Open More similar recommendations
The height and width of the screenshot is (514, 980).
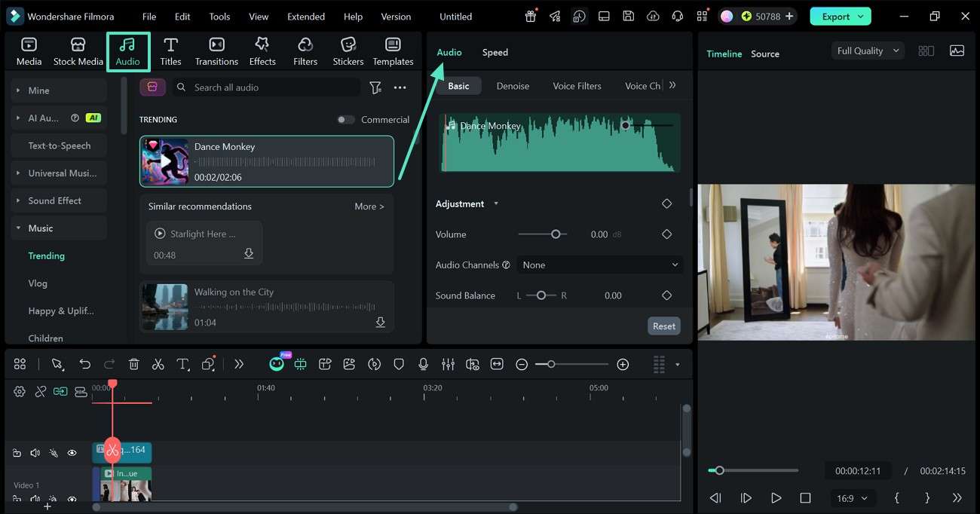click(x=369, y=207)
